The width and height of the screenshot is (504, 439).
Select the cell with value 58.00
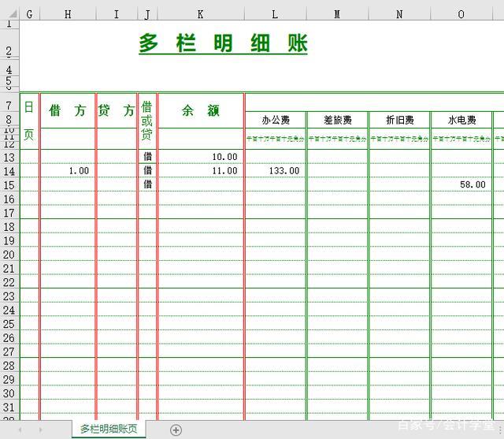pos(461,184)
